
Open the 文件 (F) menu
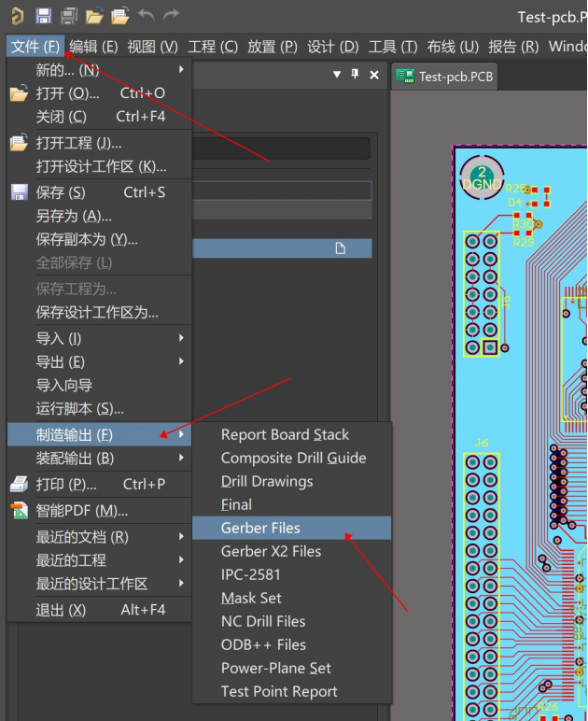click(x=35, y=47)
